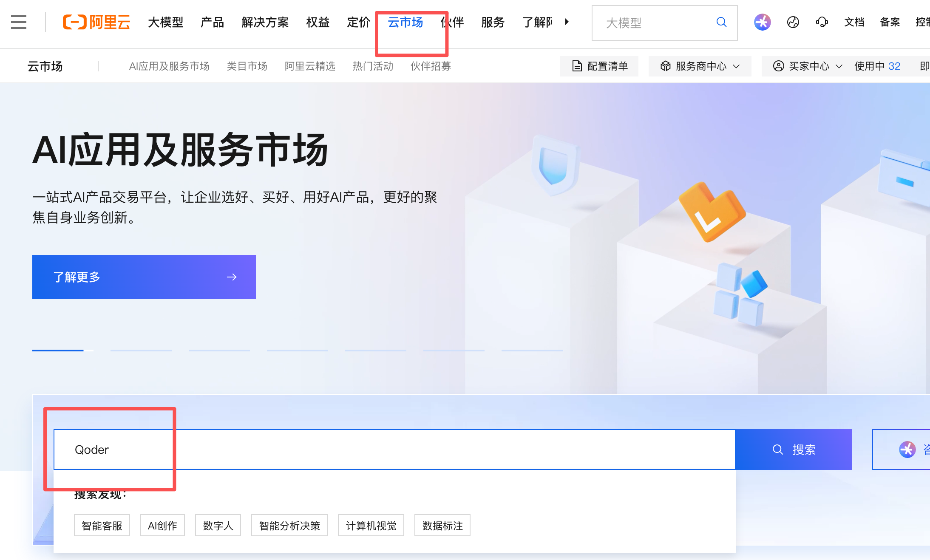Select 智能分析决策 suggestion tag
The image size is (930, 560).
tap(289, 526)
